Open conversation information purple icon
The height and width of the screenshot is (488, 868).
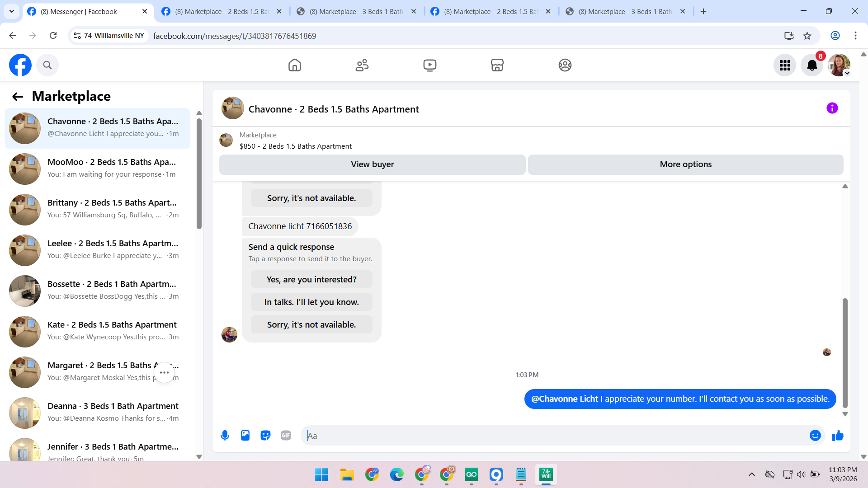click(x=832, y=108)
